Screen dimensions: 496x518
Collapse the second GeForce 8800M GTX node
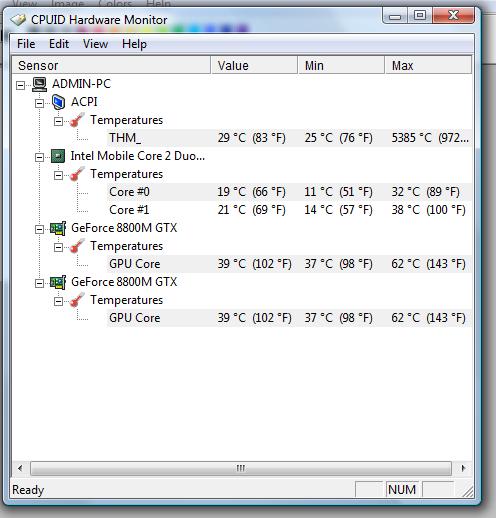(39, 283)
